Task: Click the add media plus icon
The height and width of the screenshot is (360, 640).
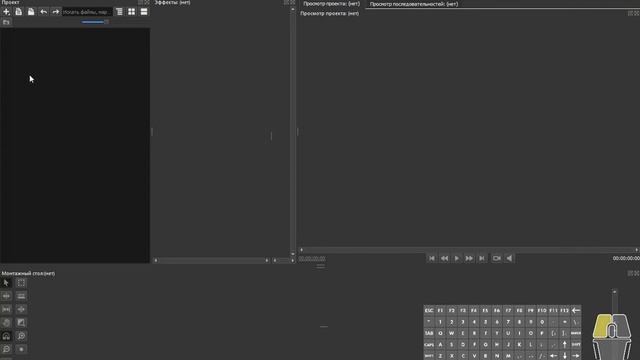Action: coord(6,12)
